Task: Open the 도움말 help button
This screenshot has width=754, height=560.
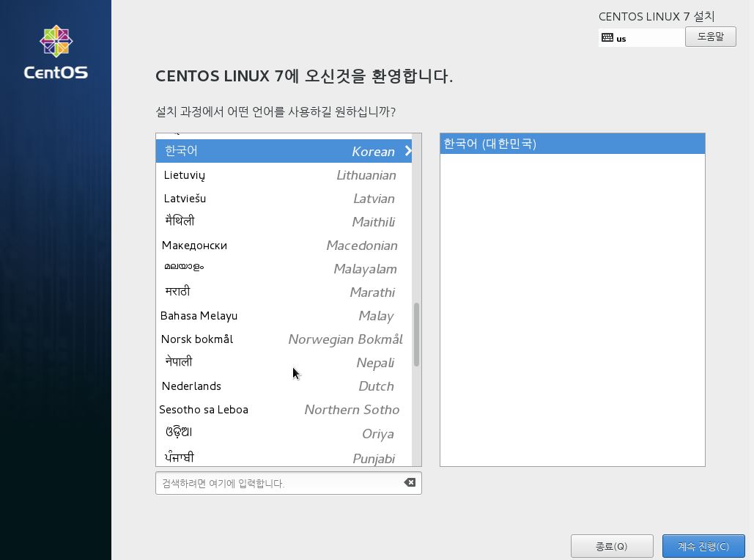Action: point(710,37)
